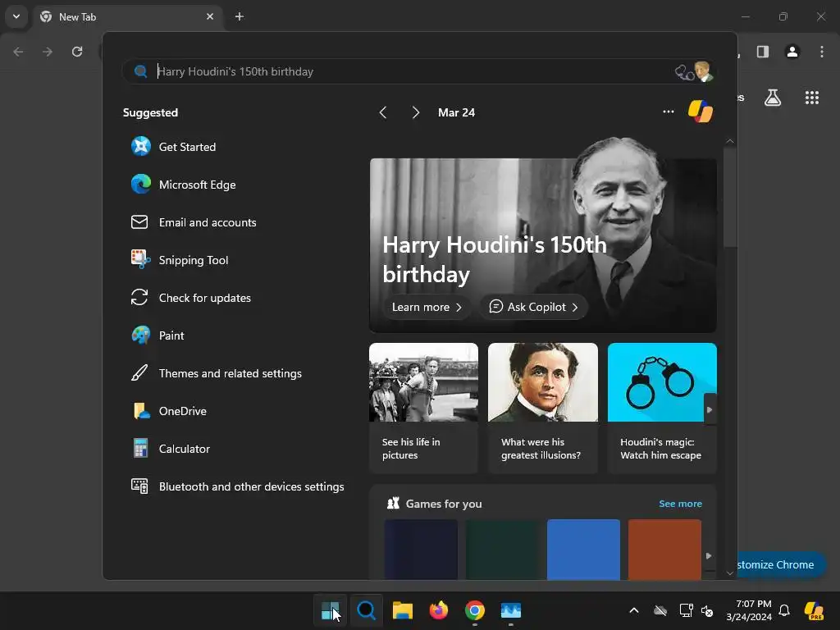Screen dimensions: 840x630
Task: Open the three-dot options menu in search panel
Action: point(668,112)
